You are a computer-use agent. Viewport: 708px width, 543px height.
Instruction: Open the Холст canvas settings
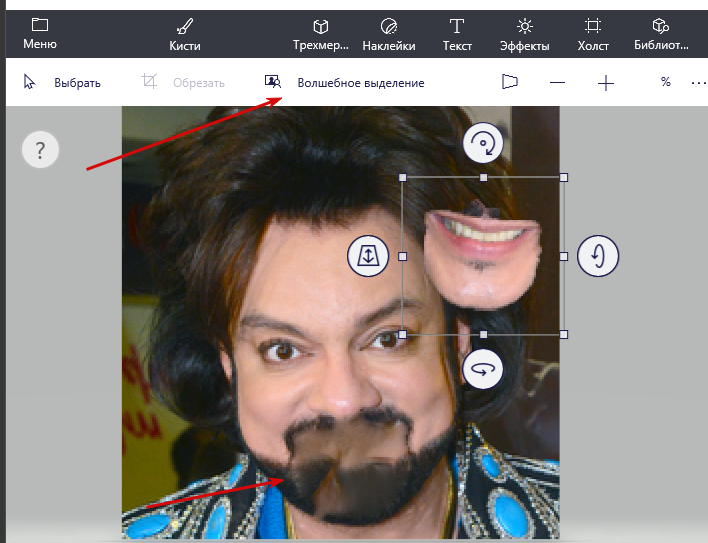[x=593, y=33]
